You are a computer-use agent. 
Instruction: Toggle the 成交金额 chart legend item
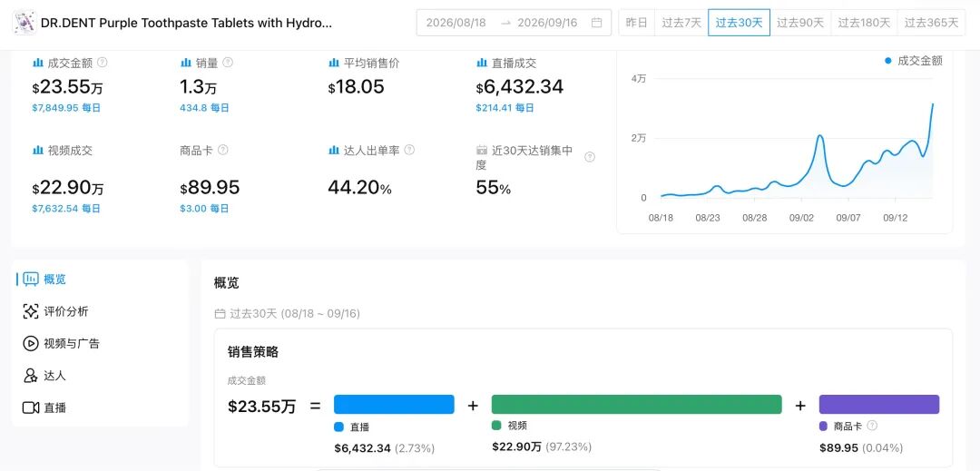coord(913,61)
